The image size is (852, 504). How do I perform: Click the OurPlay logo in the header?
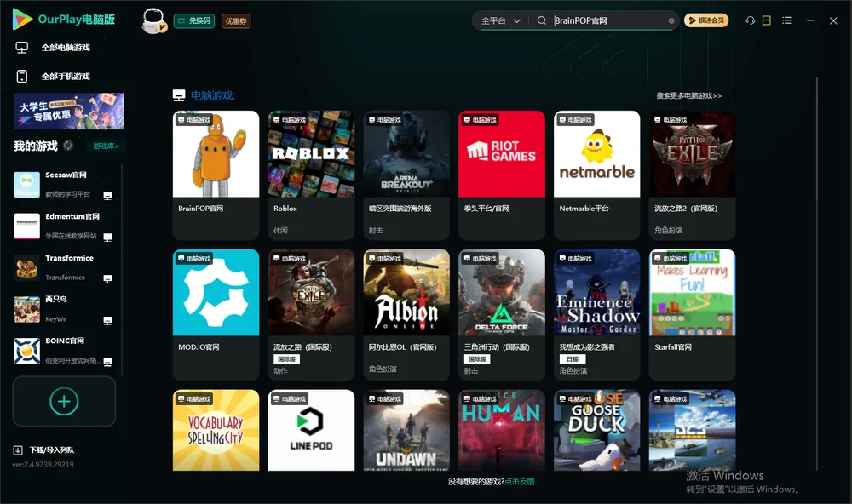(64, 20)
